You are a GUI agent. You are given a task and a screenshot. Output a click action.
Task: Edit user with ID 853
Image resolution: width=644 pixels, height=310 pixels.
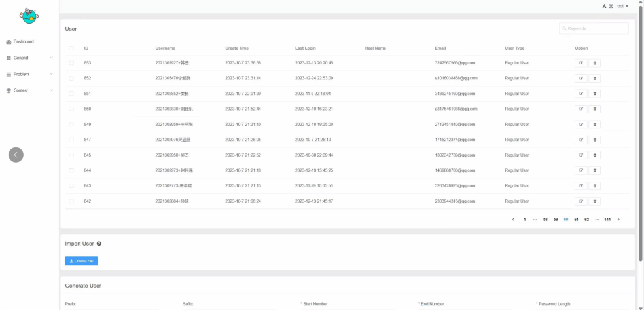coord(581,63)
